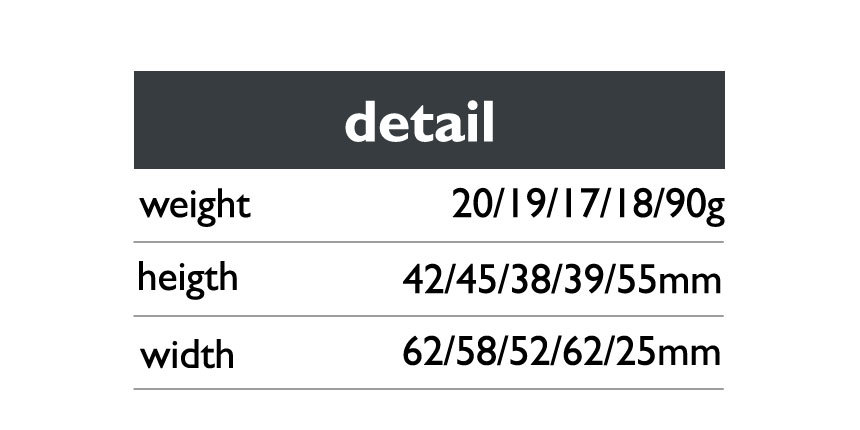The width and height of the screenshot is (860, 430).
Task: Click the 55mm value in heigth row
Action: click(x=668, y=278)
